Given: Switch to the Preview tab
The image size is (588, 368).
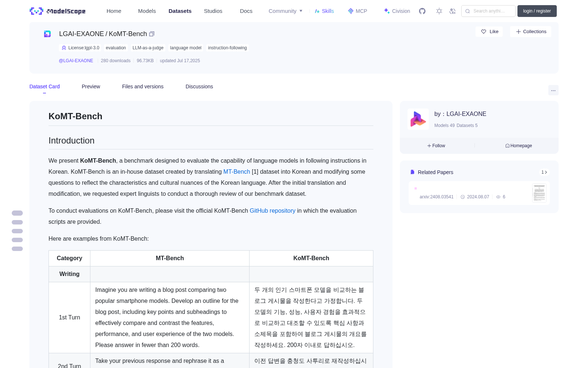Looking at the screenshot, I should (91, 86).
